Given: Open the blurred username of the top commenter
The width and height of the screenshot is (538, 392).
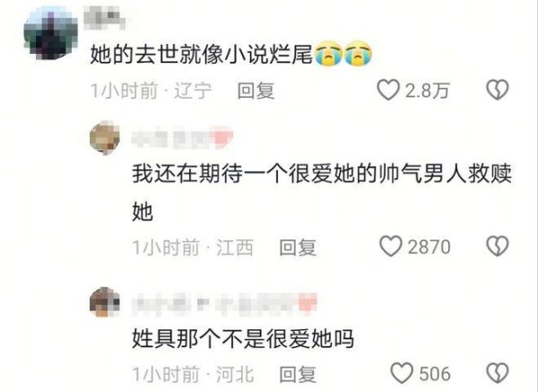Looking at the screenshot, I should (104, 19).
